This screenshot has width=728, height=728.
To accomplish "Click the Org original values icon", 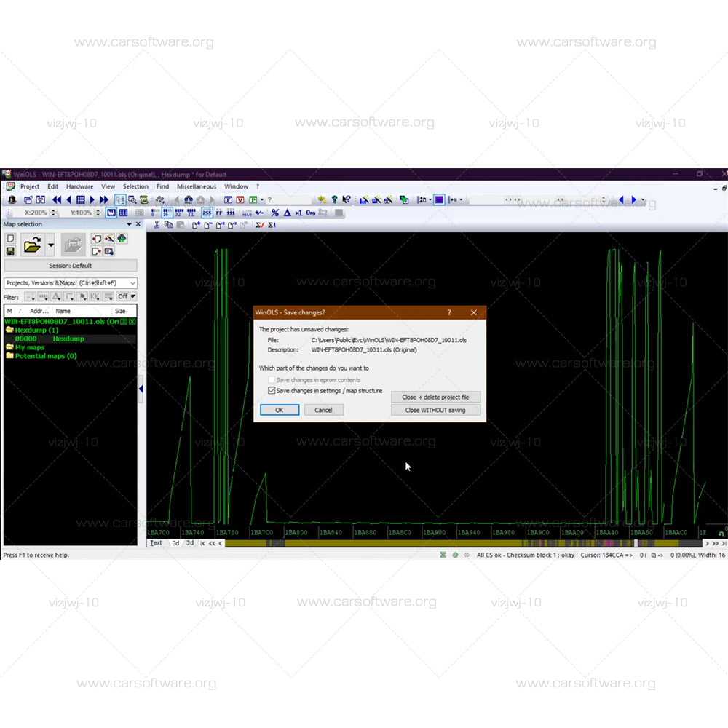I will coord(311,213).
